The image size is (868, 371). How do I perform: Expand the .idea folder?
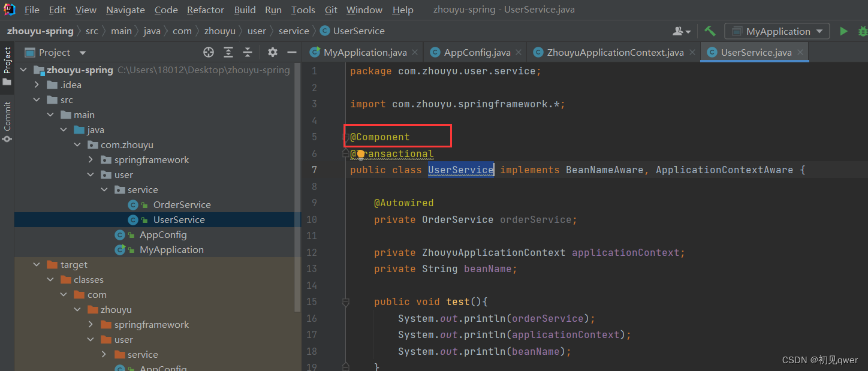tap(37, 85)
